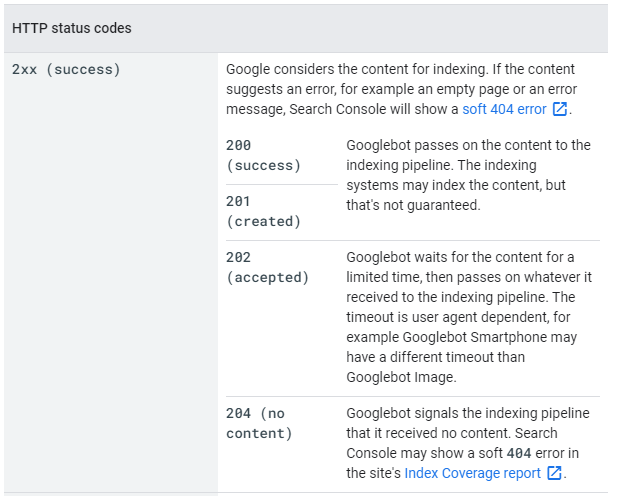
Task: Click the external-link icon after soft 404 error
Action: tap(560, 109)
